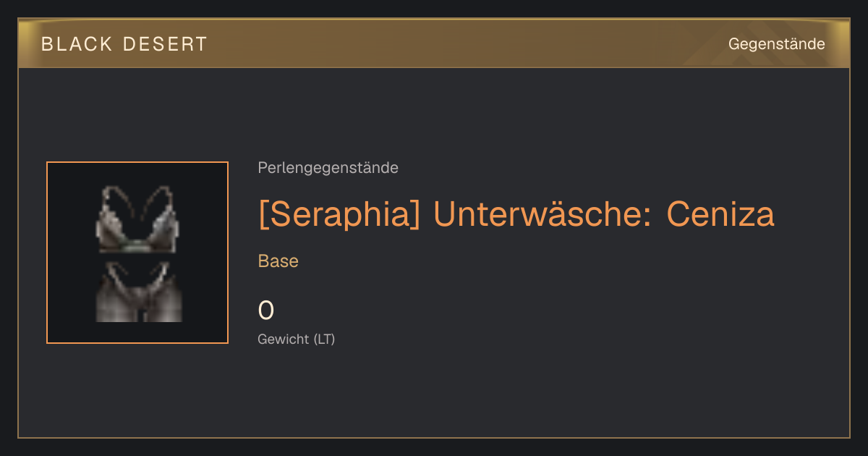Click the bra top in item icon
Viewport: 868px width, 456px height.
(139, 219)
